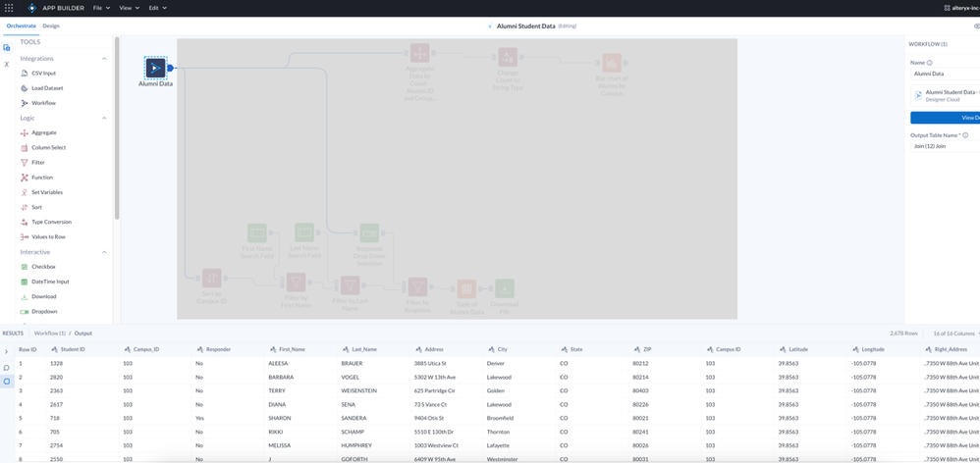The image size is (980, 463).
Task: Click the Download File node
Action: tap(505, 288)
